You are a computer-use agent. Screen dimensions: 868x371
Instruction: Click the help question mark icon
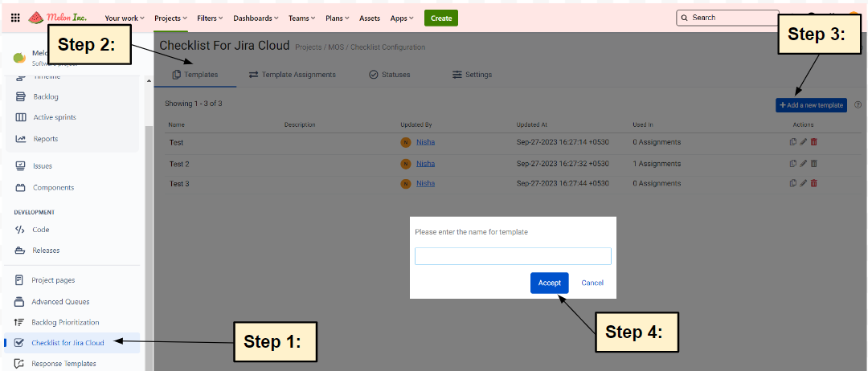tap(858, 105)
